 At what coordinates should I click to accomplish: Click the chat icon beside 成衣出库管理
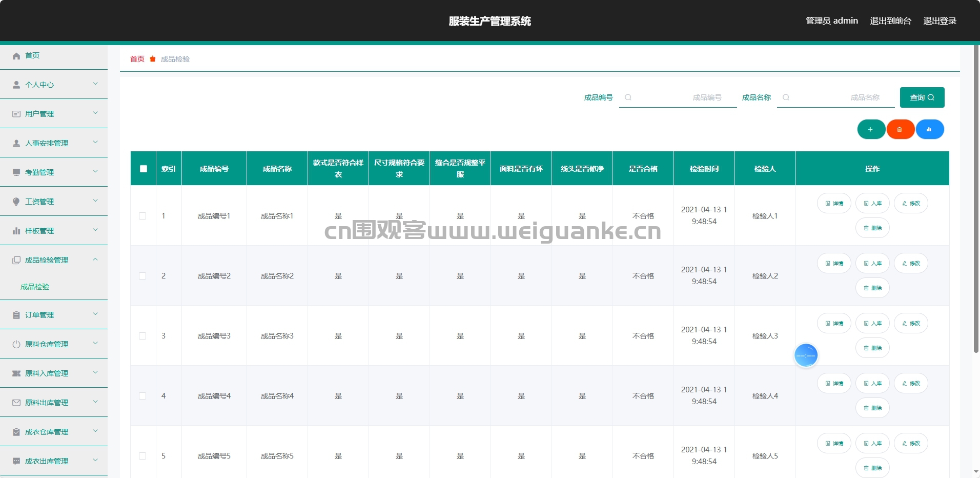tap(16, 461)
